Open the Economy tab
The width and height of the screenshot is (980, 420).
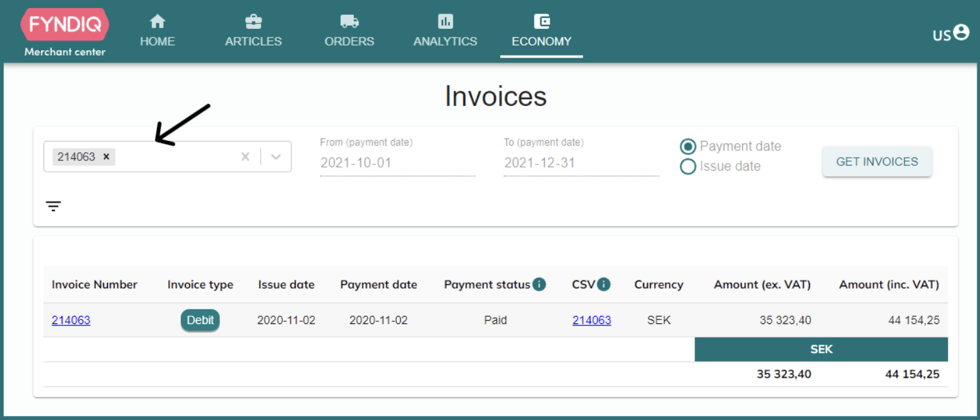[x=542, y=31]
